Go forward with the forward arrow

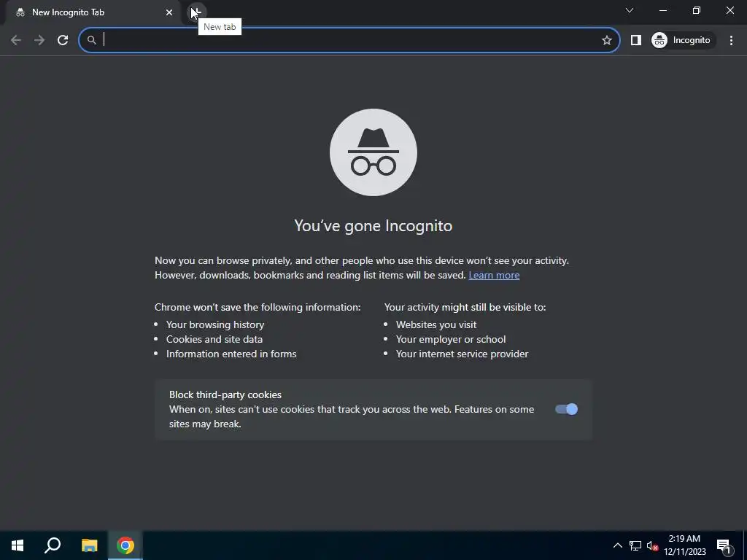tap(39, 40)
